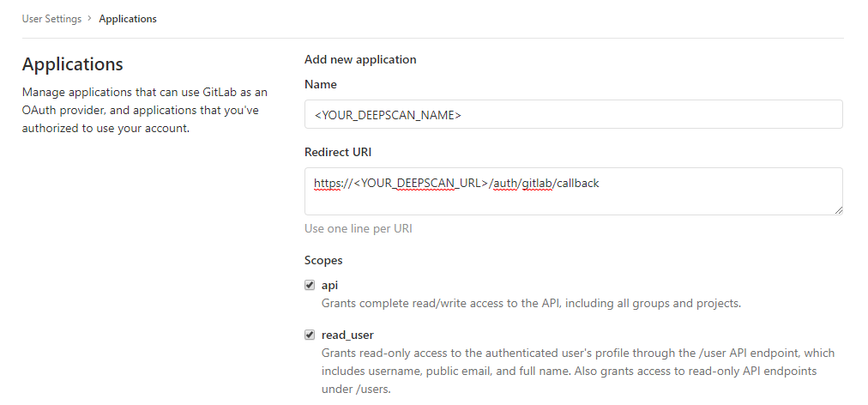Click the breadcrumb chevron separator
Screen dimensions: 868x405
pos(90,18)
